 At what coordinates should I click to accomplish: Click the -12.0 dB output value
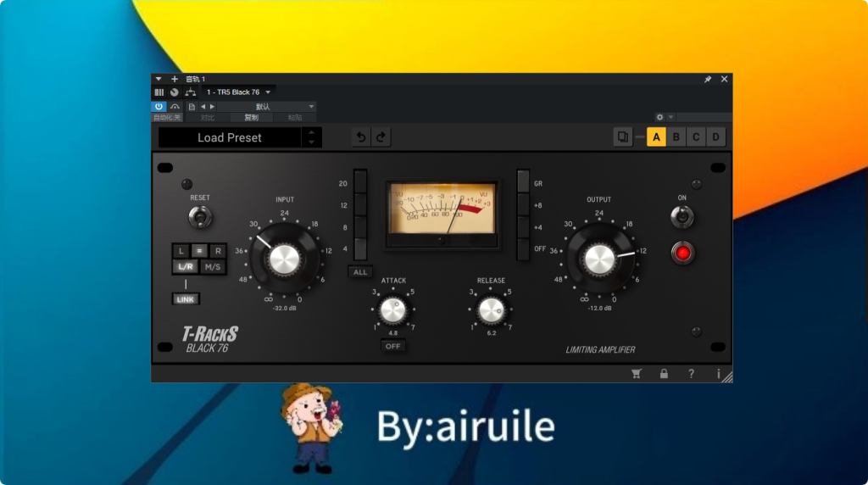pyautogui.click(x=599, y=309)
